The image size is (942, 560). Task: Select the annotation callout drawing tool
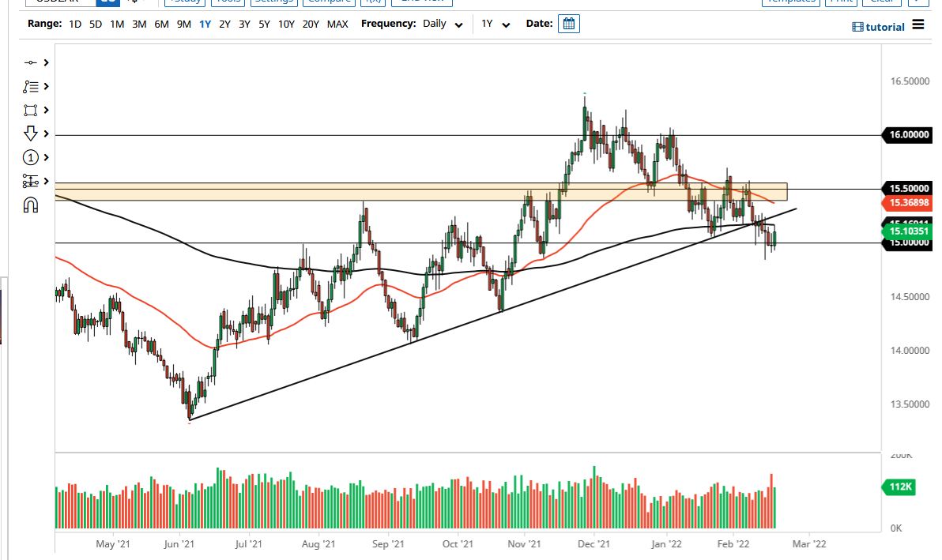click(32, 86)
